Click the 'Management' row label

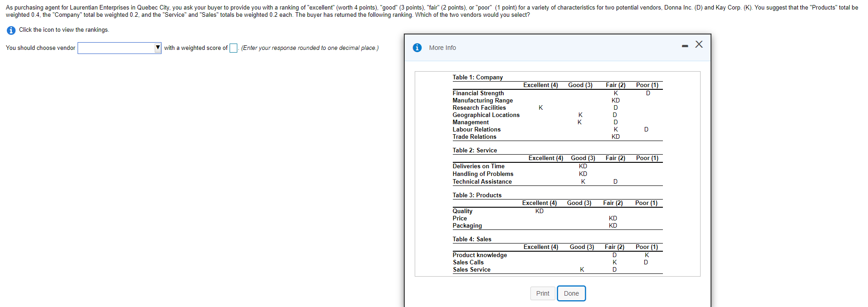tap(471, 122)
